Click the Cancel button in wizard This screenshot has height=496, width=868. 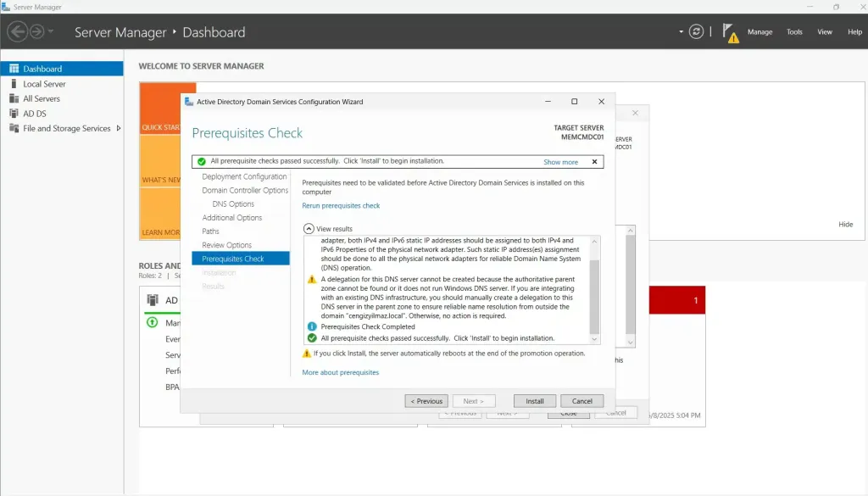(x=581, y=401)
